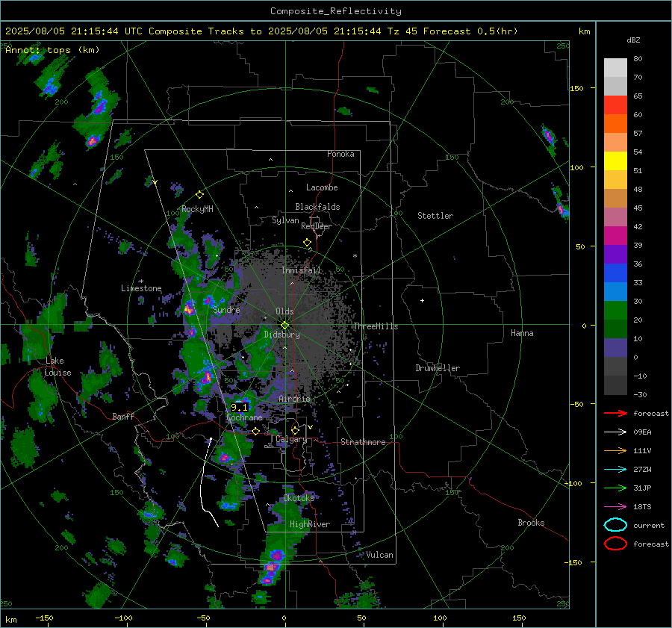Click the Brooks city label
This screenshot has width=672, height=628.
[531, 523]
